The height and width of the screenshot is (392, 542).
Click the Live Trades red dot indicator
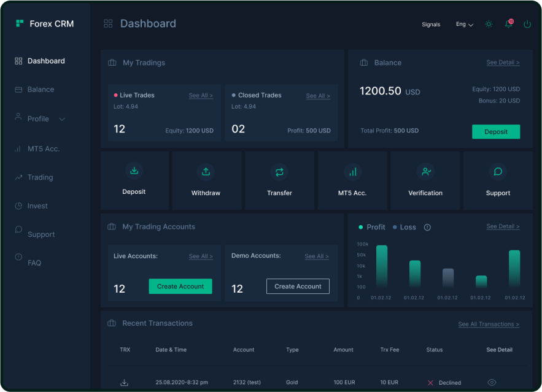pyautogui.click(x=115, y=95)
